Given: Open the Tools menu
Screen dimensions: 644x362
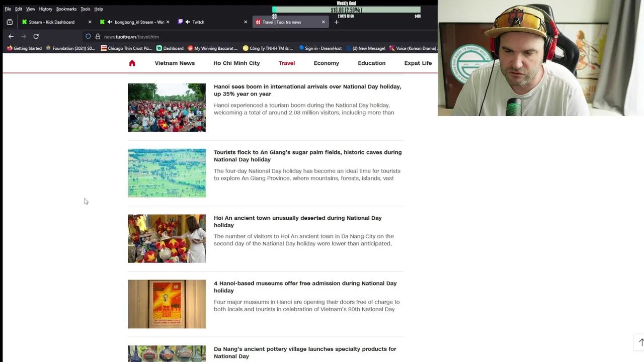Looking at the screenshot, I should [x=86, y=9].
